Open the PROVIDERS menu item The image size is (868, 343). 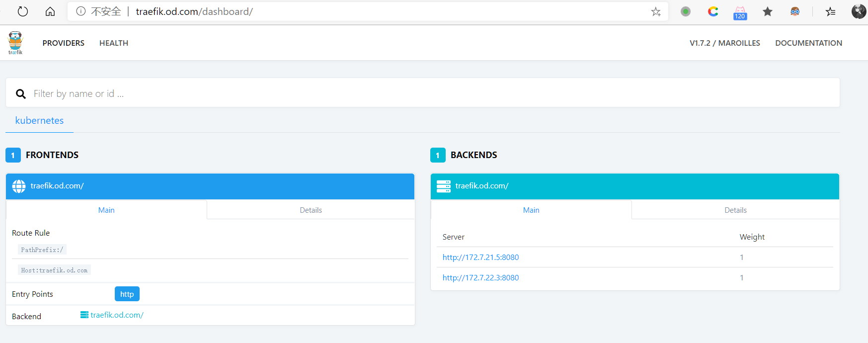[x=64, y=43]
